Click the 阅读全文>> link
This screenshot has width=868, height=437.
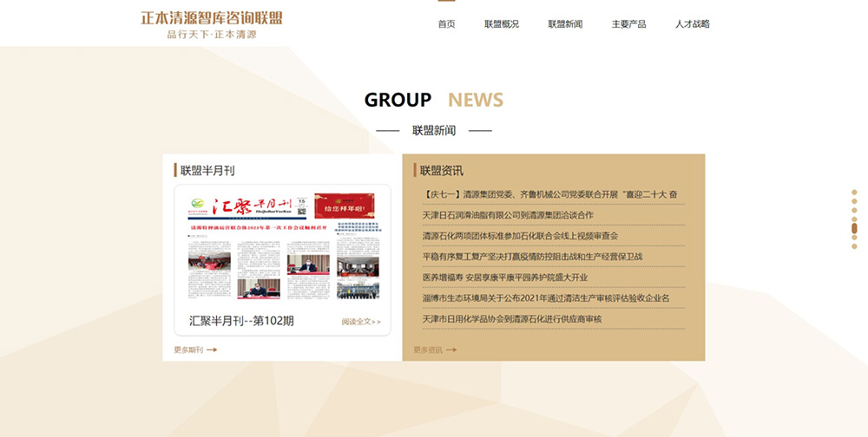point(361,322)
